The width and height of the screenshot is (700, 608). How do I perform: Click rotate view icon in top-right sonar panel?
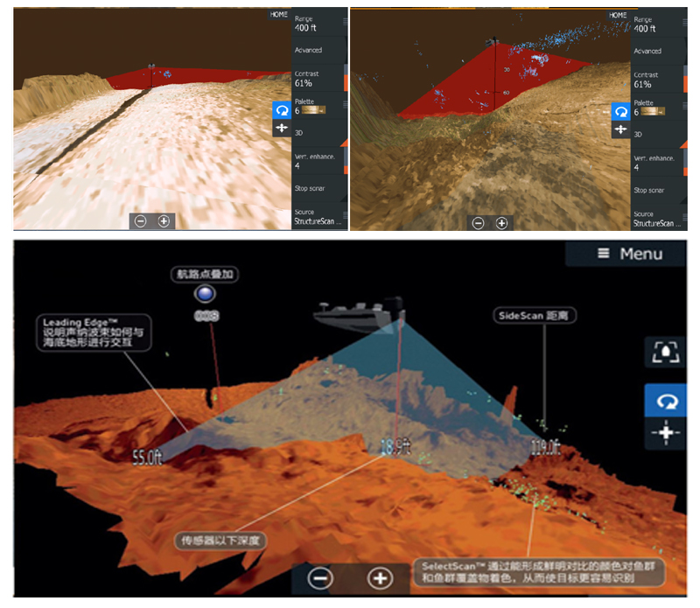point(620,111)
